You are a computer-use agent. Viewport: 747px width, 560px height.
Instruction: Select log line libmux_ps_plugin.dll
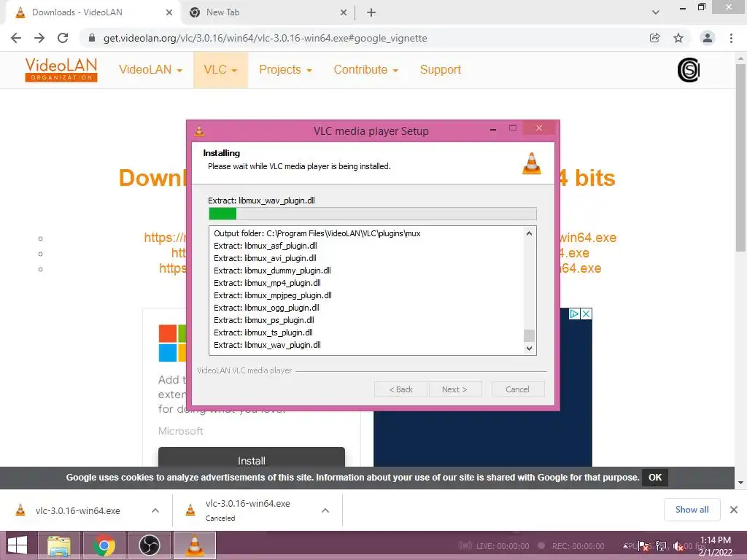[x=264, y=320]
